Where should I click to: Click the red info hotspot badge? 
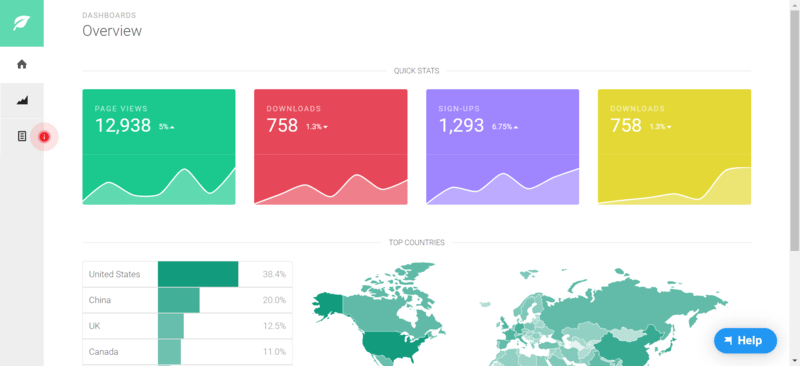(44, 137)
